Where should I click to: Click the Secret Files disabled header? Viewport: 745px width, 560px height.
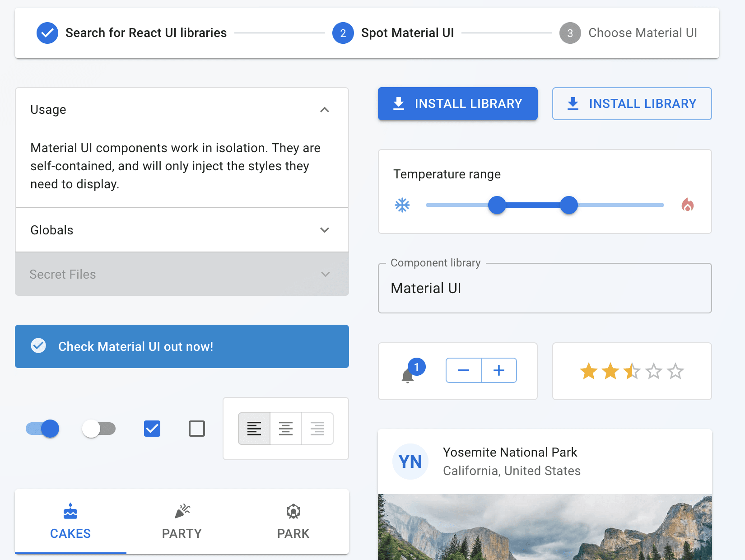182,274
